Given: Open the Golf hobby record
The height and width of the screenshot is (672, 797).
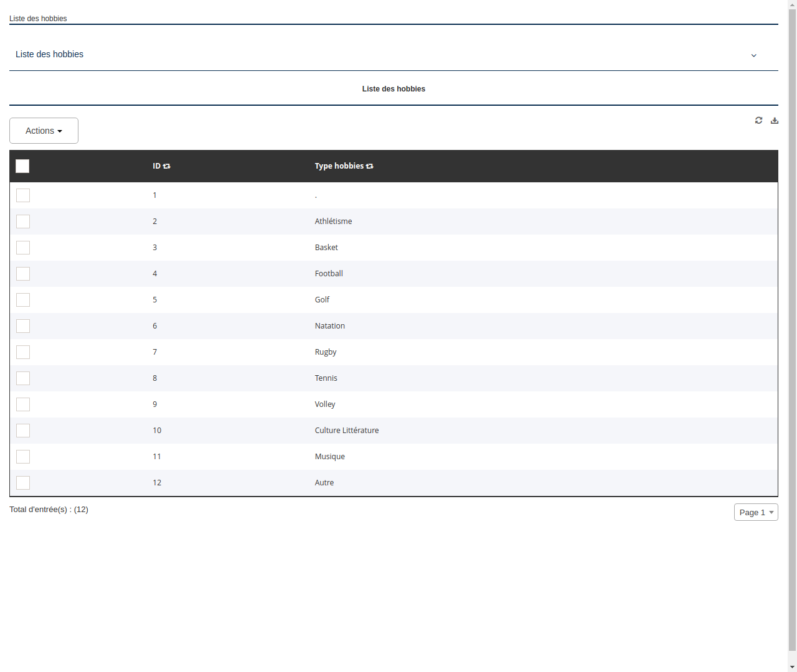Looking at the screenshot, I should (x=322, y=299).
